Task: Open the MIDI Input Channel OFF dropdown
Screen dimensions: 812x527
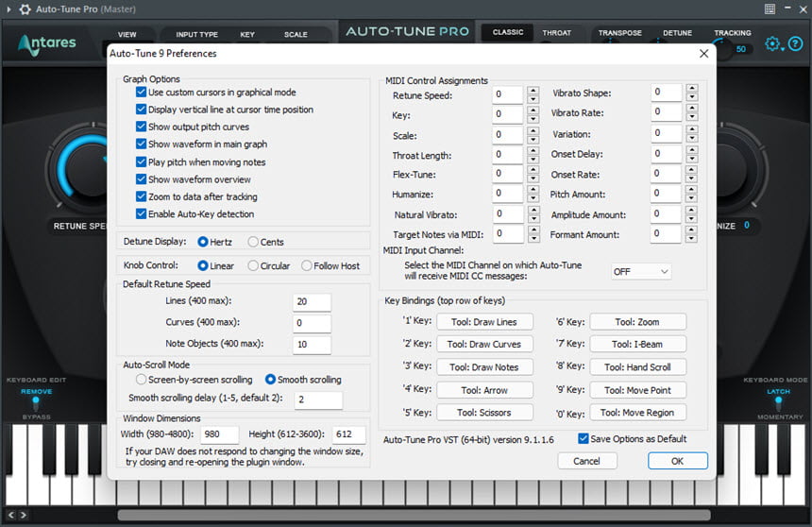Action: [x=641, y=272]
